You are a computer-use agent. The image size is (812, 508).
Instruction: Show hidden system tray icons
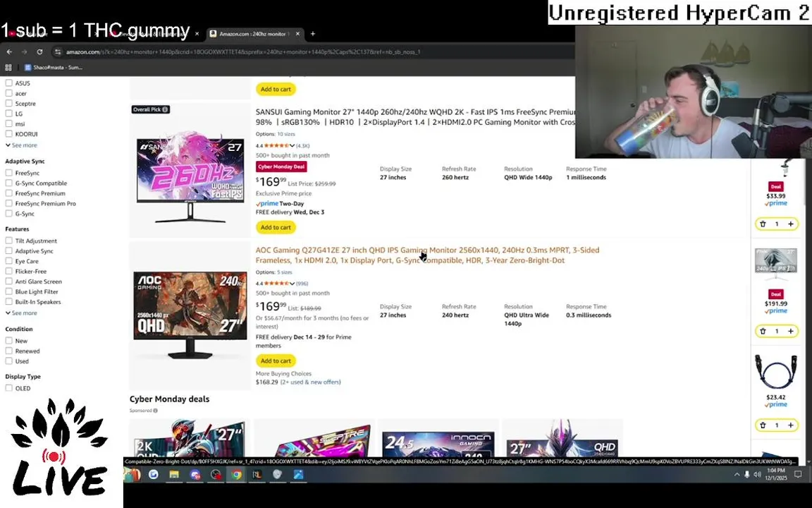click(x=737, y=474)
